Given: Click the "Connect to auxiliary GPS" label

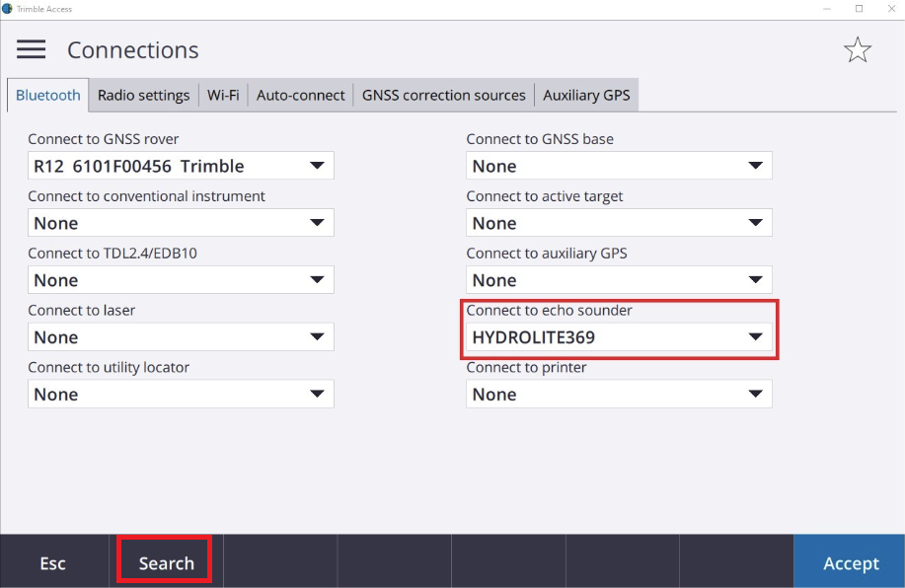Looking at the screenshot, I should click(x=547, y=254).
